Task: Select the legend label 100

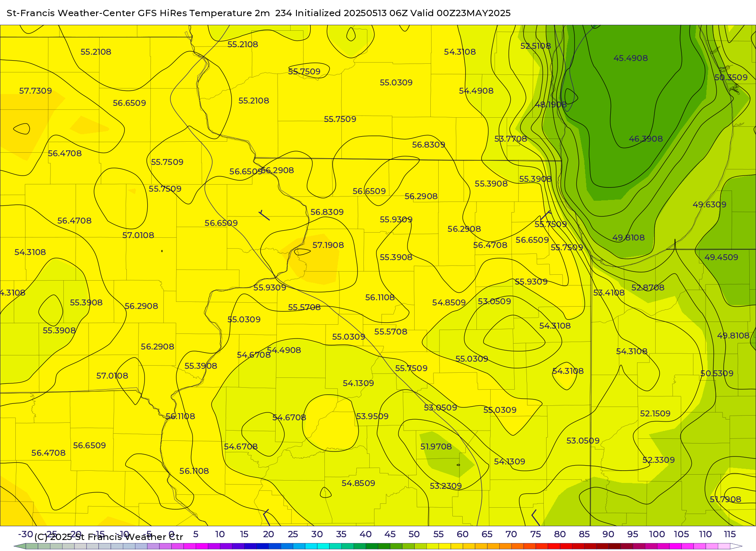Action: [657, 534]
